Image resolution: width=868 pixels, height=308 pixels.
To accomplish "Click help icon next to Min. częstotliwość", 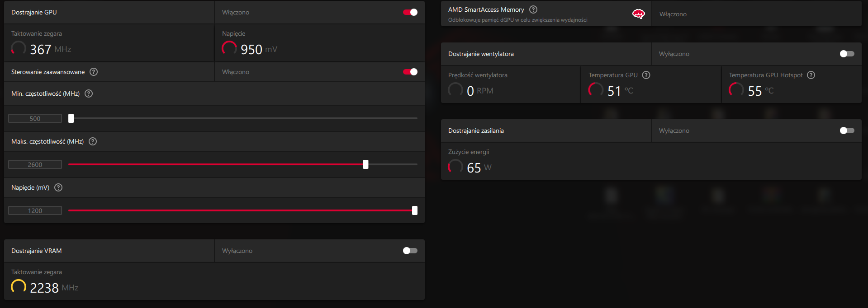I will pos(89,93).
